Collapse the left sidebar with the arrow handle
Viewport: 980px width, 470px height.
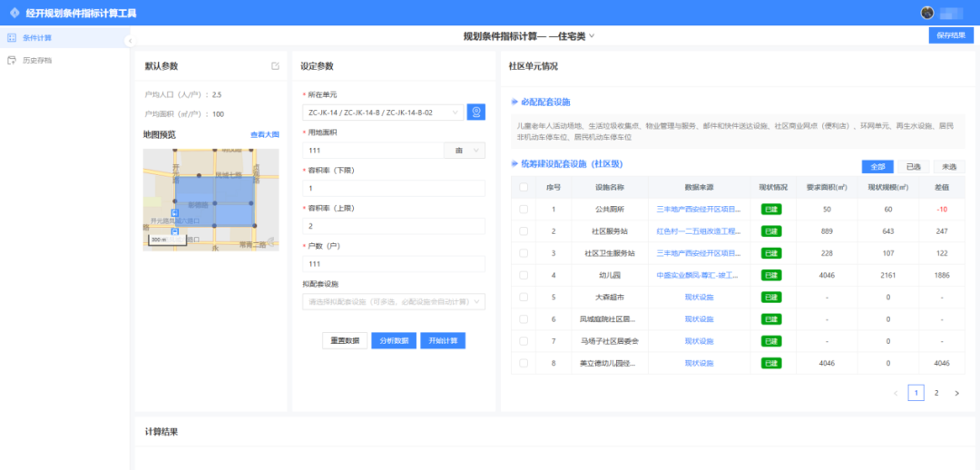coord(130,41)
